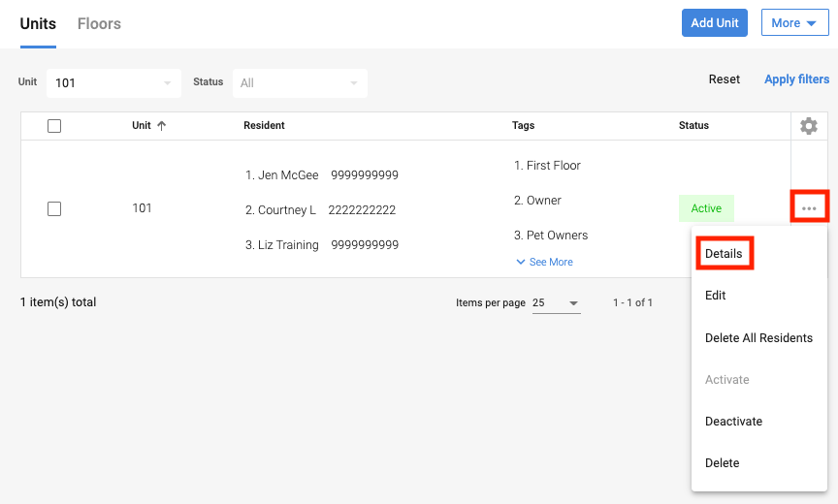This screenshot has height=504, width=838.
Task: Expand tags with See More
Action: point(544,262)
